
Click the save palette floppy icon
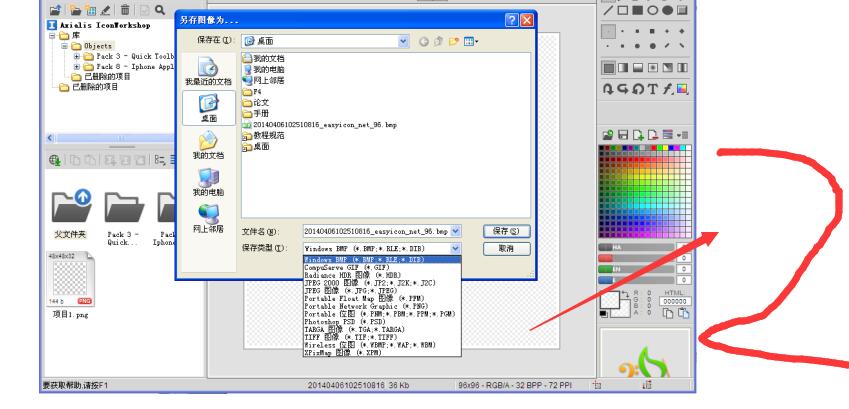coord(623,134)
